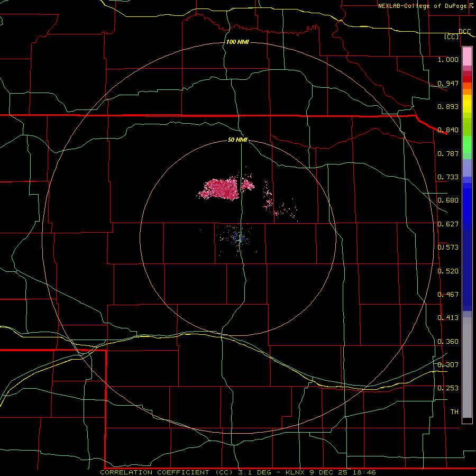The image size is (476, 476).
Task: Click the Correlation Coefficient caption at bottom
Action: [x=238, y=472]
